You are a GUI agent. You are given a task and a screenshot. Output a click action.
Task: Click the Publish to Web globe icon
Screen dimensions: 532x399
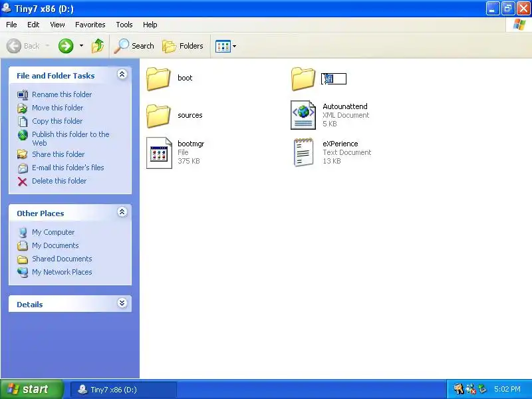[x=23, y=135]
